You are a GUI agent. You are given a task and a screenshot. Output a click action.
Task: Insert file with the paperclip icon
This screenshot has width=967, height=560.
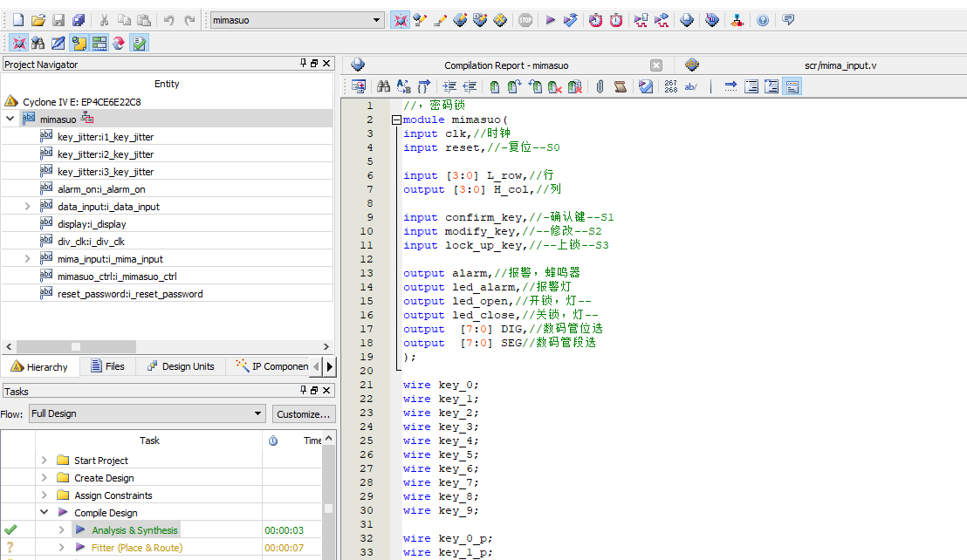[600, 87]
